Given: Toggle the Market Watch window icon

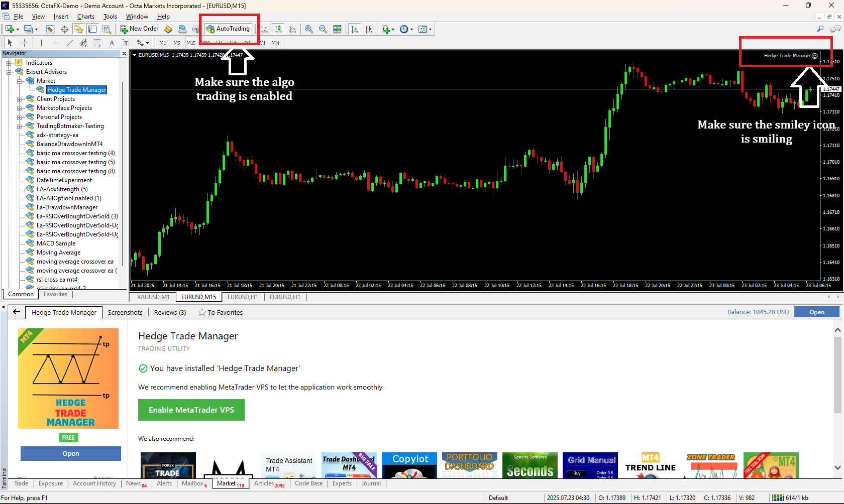Looking at the screenshot, I should (x=50, y=29).
